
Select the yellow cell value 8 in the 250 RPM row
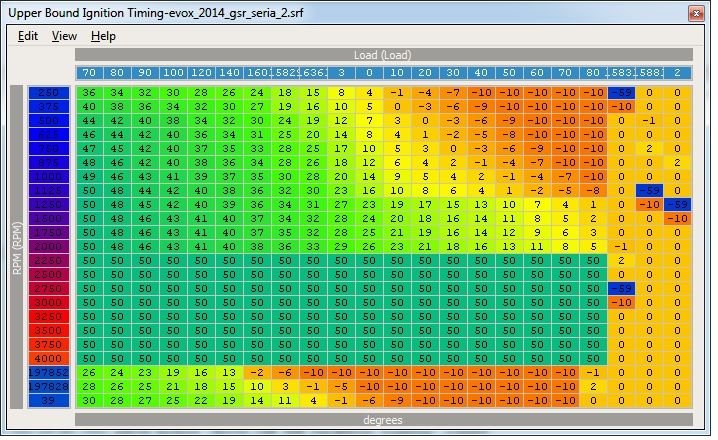341,93
